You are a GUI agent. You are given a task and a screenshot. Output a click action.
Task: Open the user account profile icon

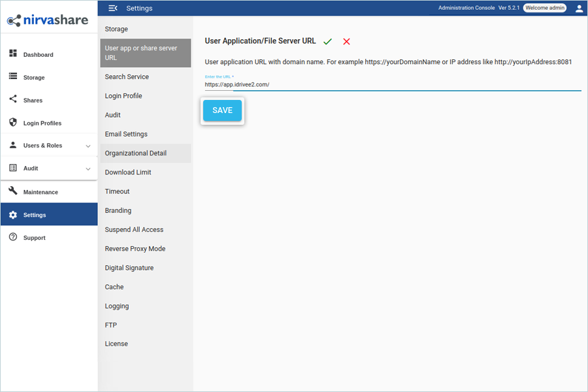coord(579,8)
